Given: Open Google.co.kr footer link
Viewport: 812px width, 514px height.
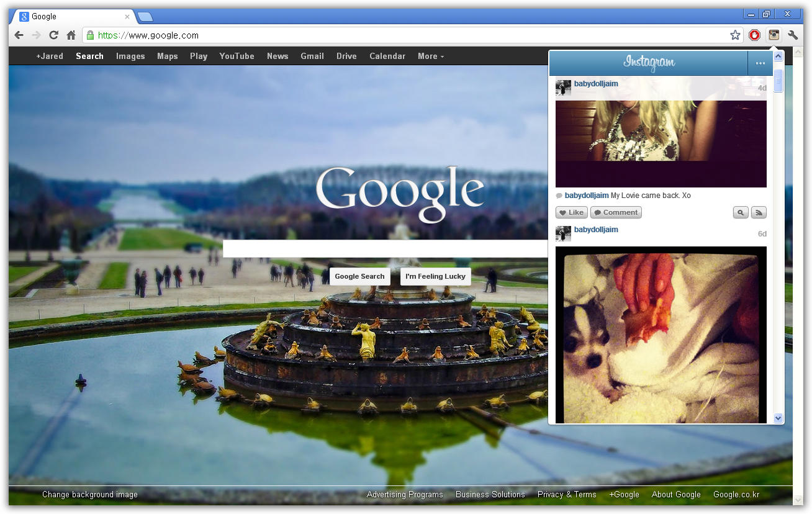Looking at the screenshot, I should [x=736, y=495].
